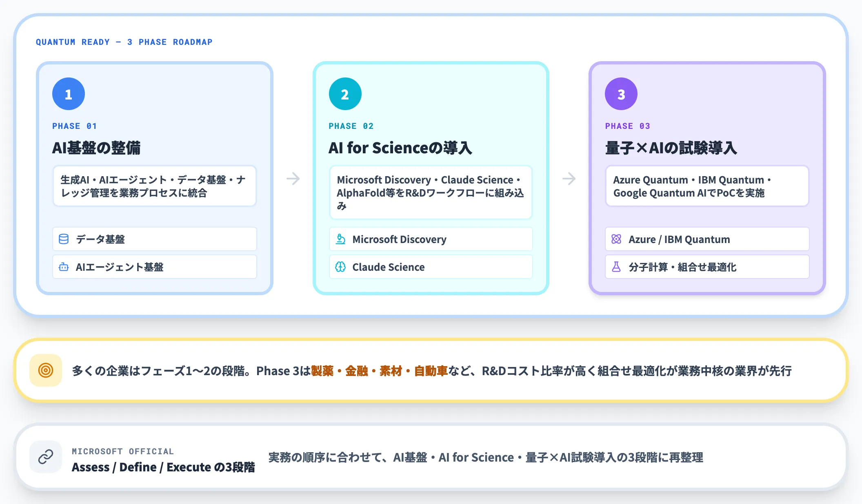Click the chain link icon beside Microsoft Official
This screenshot has height=504, width=862.
pos(46,457)
